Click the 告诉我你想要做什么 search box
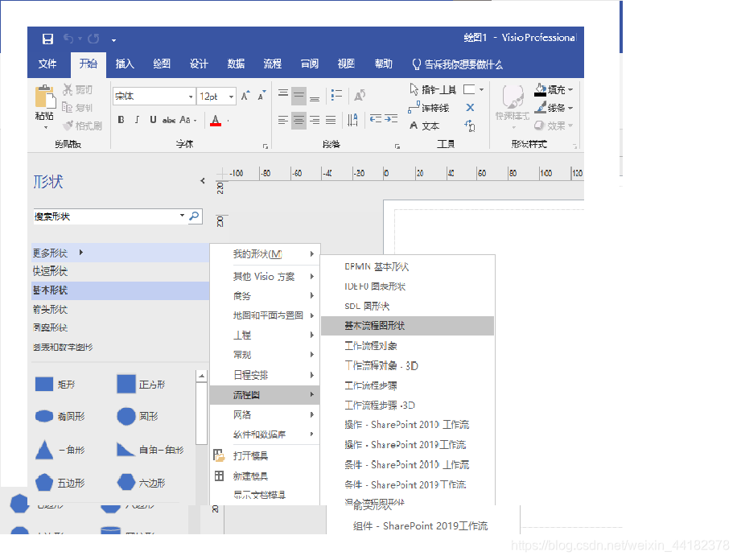Screen dimensions: 737x560 click(457, 64)
